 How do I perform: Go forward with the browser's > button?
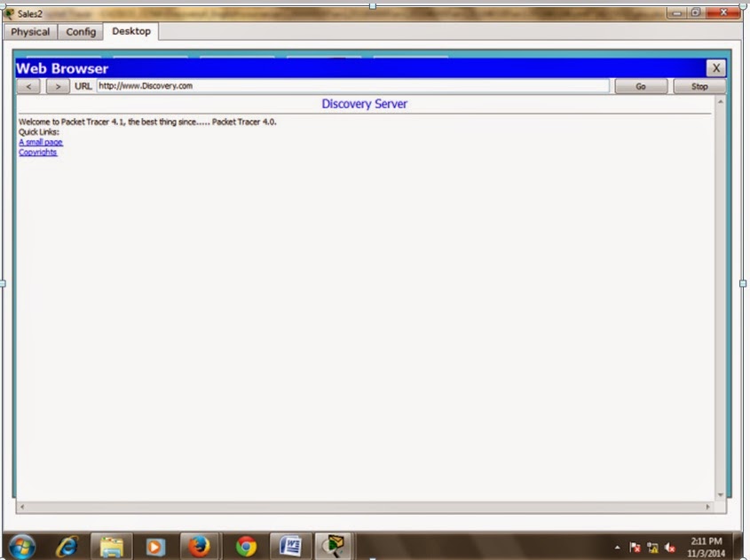click(x=58, y=87)
